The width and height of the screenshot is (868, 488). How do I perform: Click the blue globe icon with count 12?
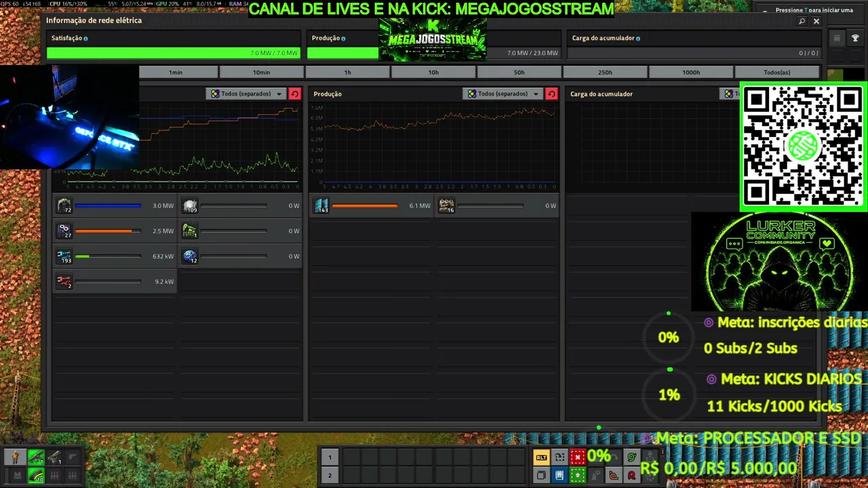coord(190,256)
